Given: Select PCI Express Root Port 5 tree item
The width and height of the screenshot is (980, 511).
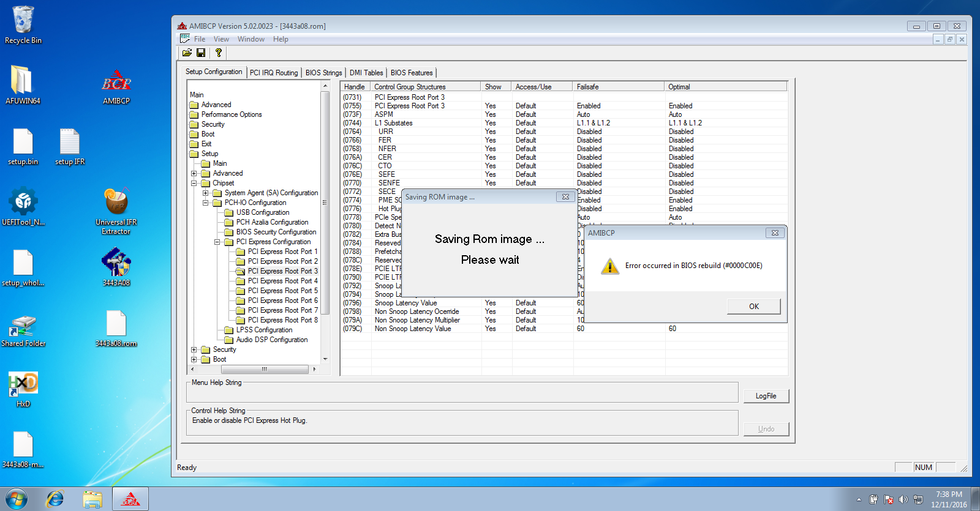Looking at the screenshot, I should click(x=282, y=291).
